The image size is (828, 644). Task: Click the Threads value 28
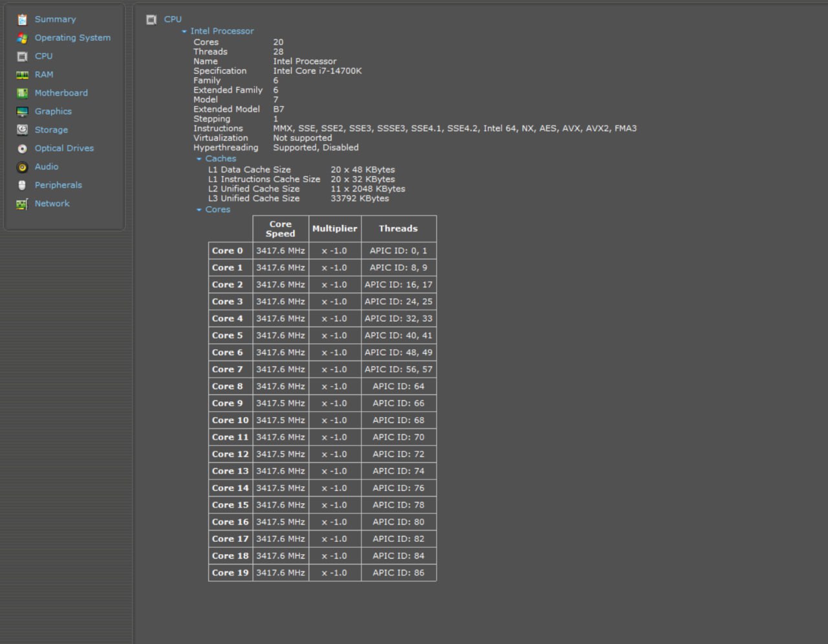pyautogui.click(x=278, y=52)
